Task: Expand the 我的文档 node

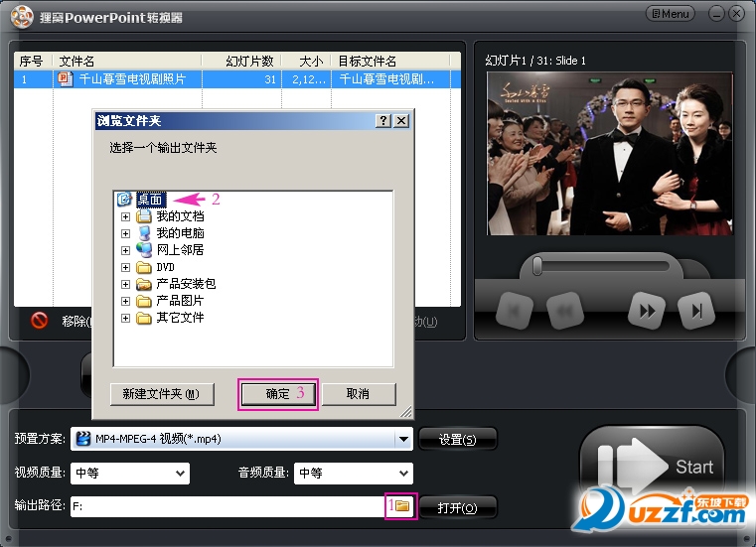Action: [125, 216]
